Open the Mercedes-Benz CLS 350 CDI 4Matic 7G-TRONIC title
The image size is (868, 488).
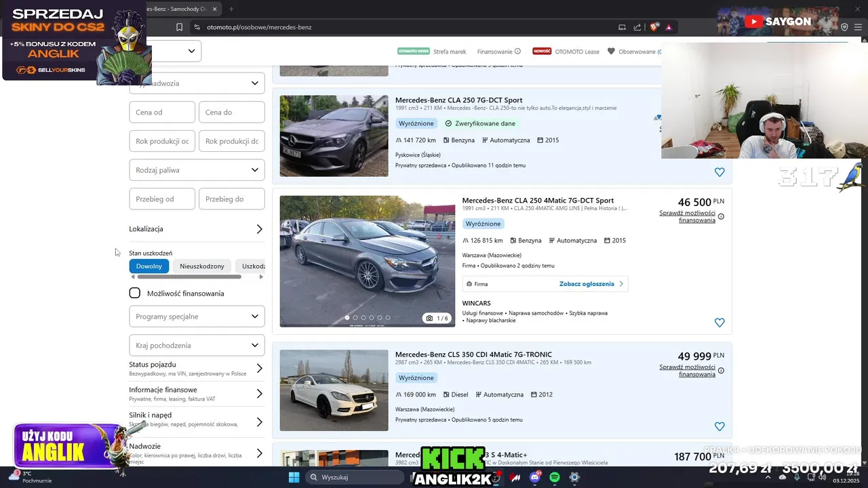pos(473,354)
